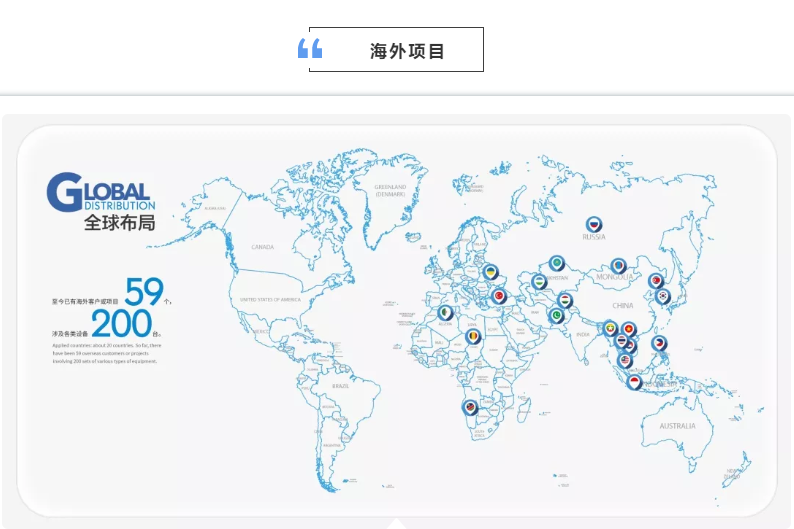Click the Uzbekistan flag pin
Image resolution: width=794 pixels, height=529 pixels.
539,282
